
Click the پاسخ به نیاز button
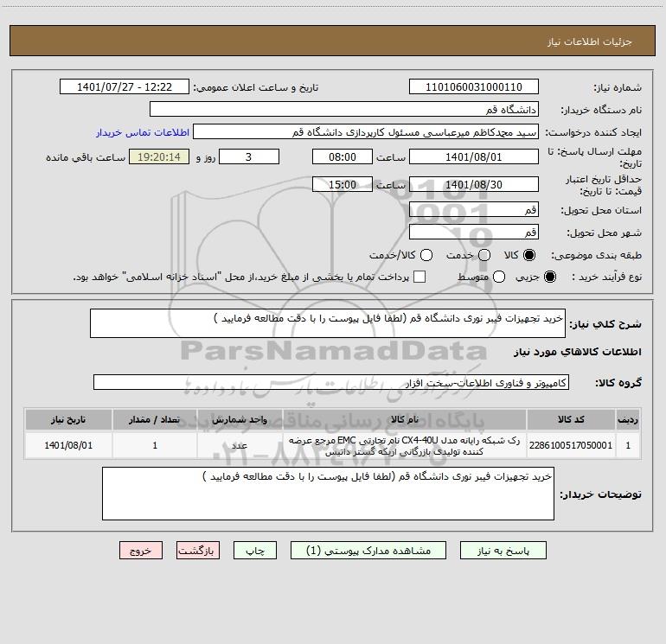503,551
